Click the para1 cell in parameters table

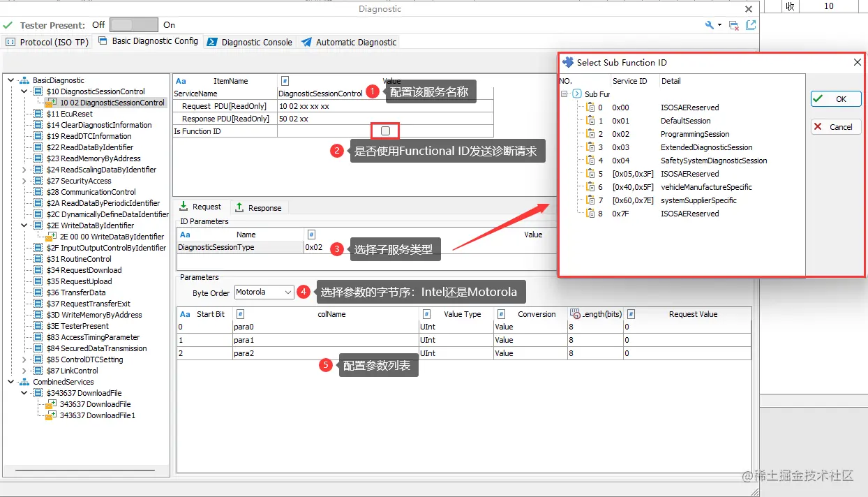[325, 340]
